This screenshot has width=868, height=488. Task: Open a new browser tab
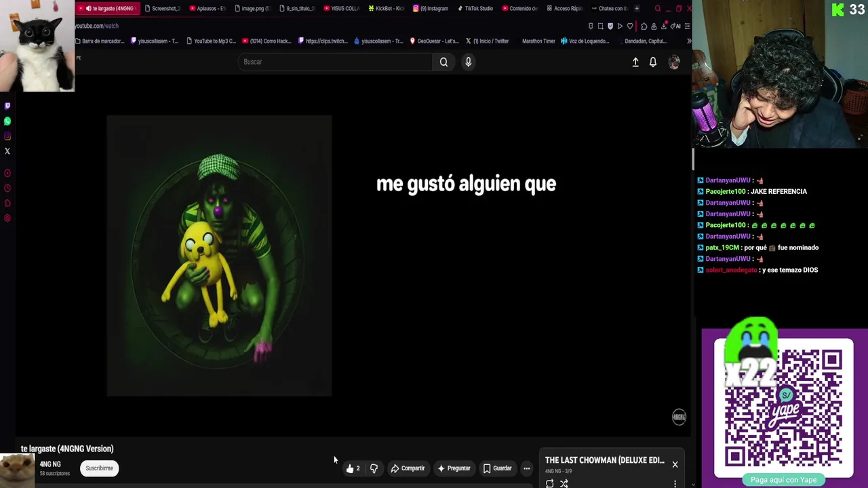[636, 9]
